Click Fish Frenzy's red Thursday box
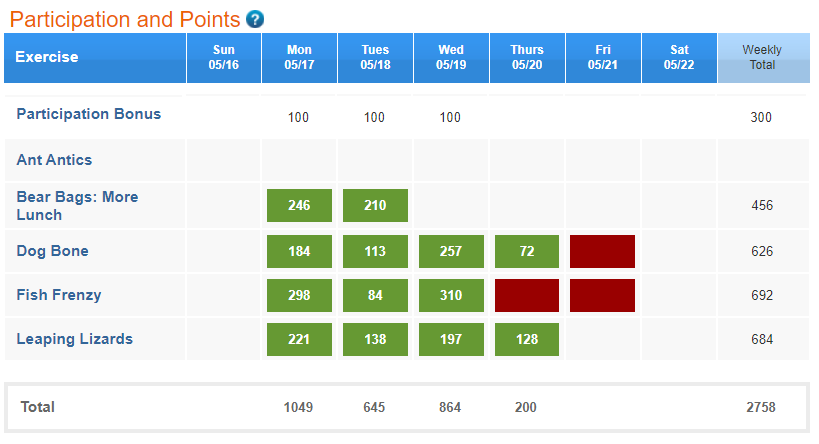819x444 pixels. pos(527,295)
